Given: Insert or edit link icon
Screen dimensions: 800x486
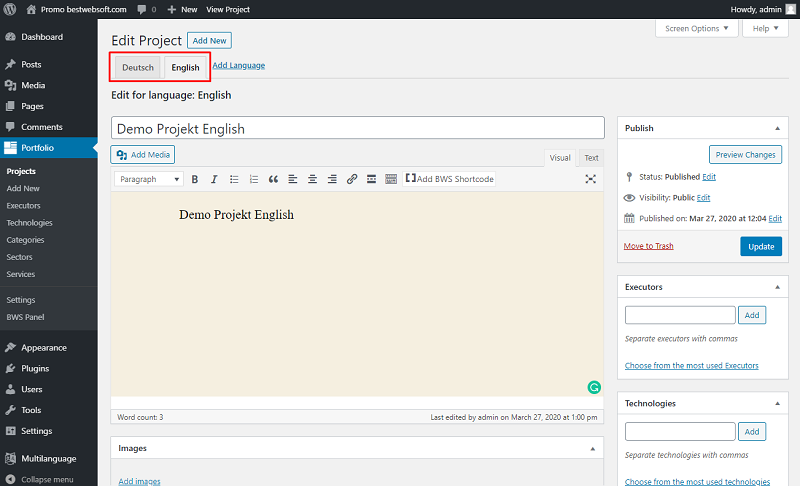Looking at the screenshot, I should [352, 179].
